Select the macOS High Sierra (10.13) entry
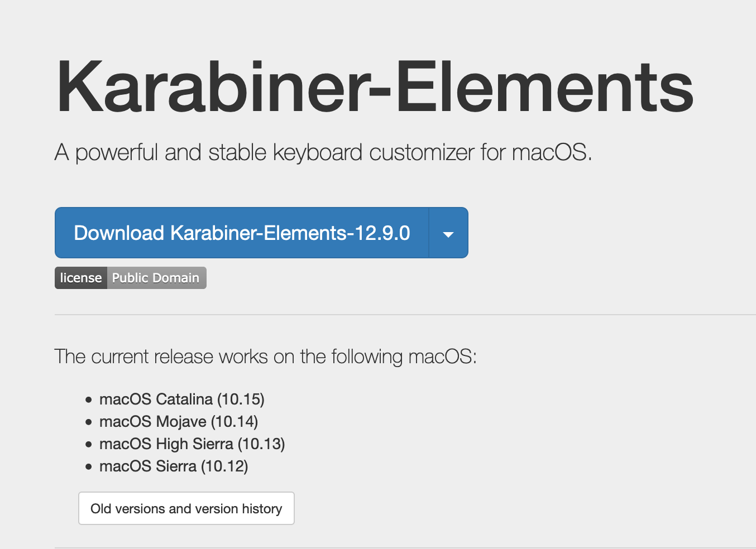Image resolution: width=756 pixels, height=549 pixels. (x=192, y=444)
